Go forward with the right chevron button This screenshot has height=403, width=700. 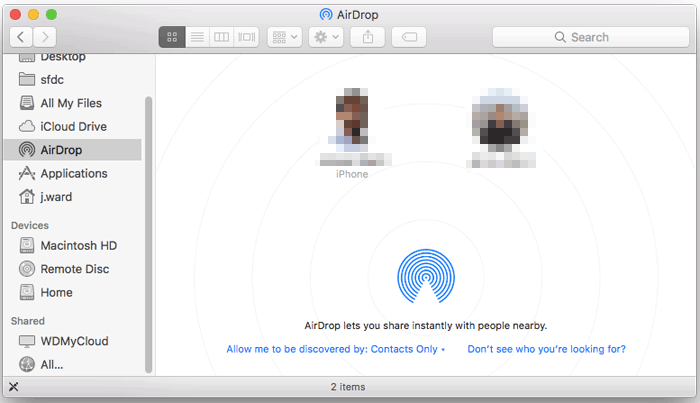point(45,37)
